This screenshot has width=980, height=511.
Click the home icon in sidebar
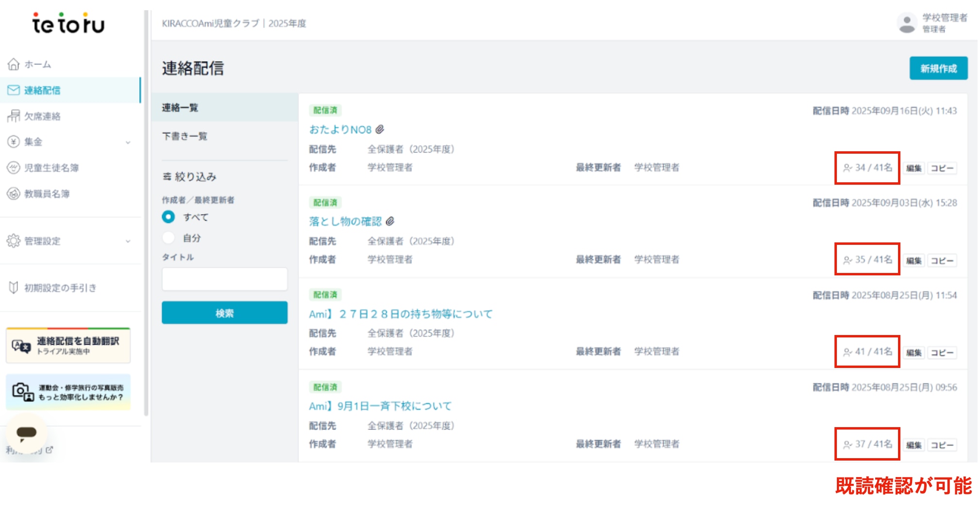(x=14, y=64)
